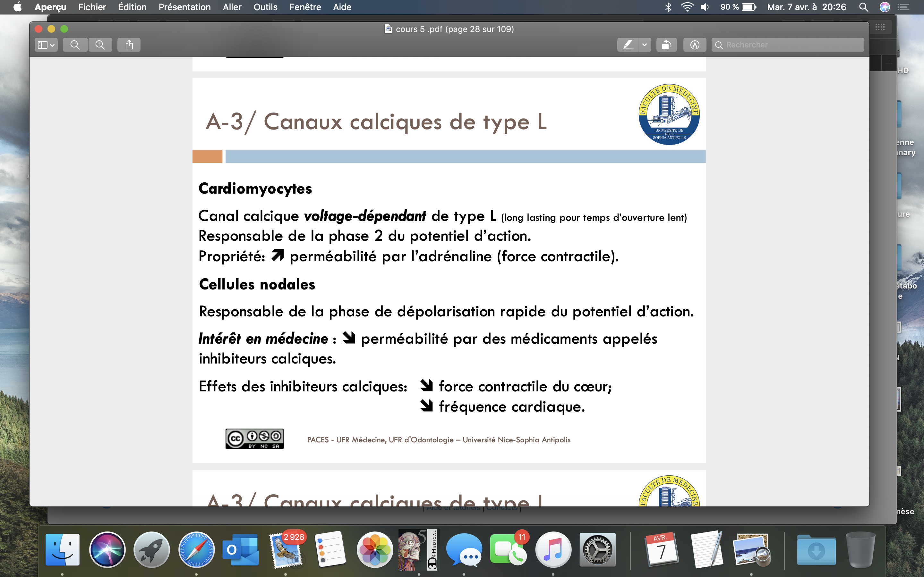Open the Présentation menu
The image size is (924, 577).
click(184, 7)
